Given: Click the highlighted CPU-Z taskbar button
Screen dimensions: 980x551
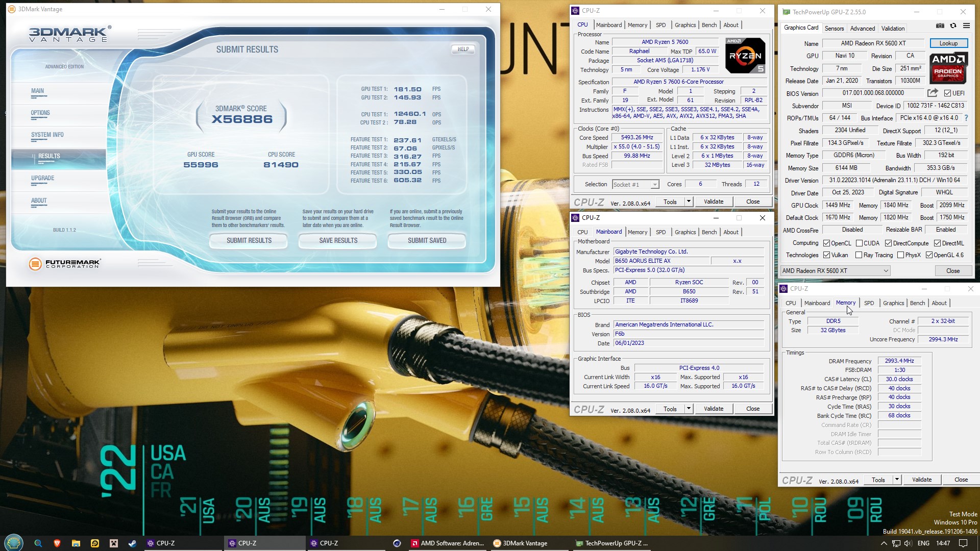Looking at the screenshot, I should 264,543.
